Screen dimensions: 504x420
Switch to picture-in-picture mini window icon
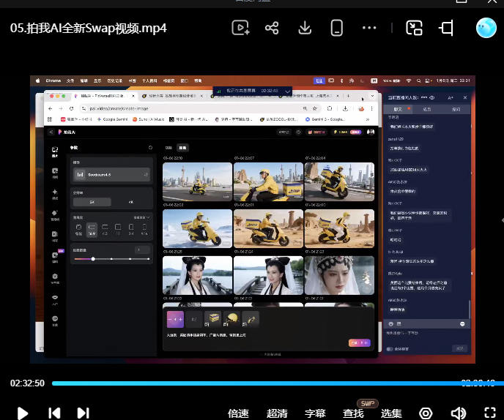click(414, 28)
